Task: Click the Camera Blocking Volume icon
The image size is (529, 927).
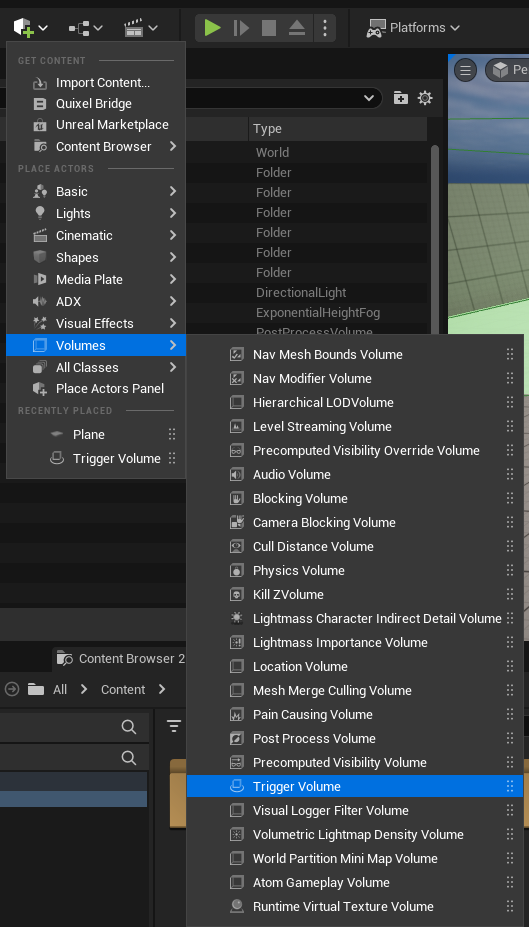Action: point(236,523)
